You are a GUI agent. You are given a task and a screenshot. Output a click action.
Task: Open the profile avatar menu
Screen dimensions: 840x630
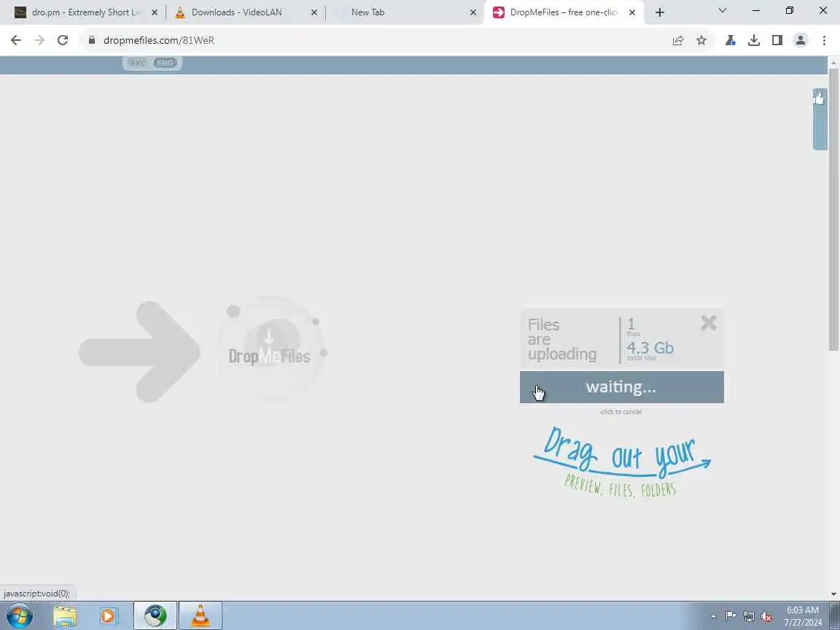pos(801,40)
